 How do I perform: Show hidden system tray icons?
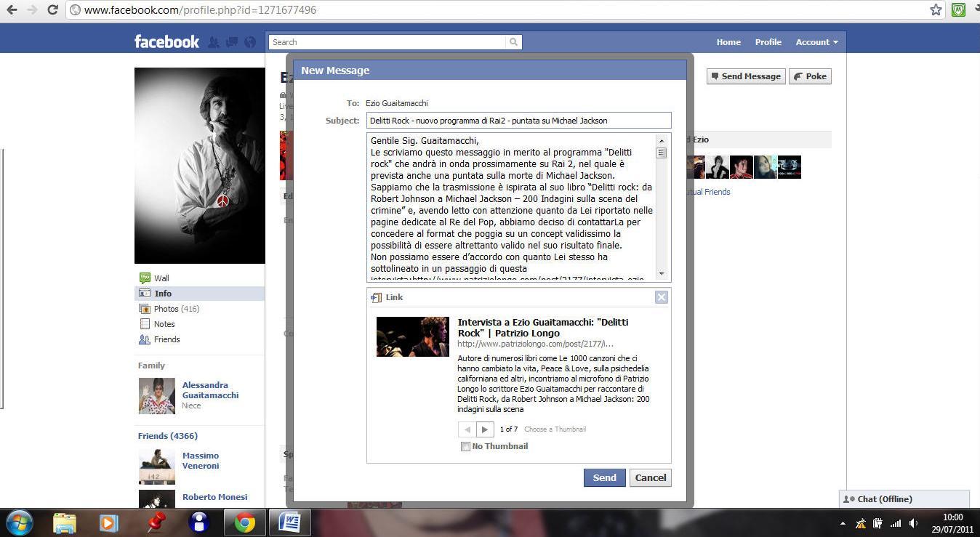(843, 523)
